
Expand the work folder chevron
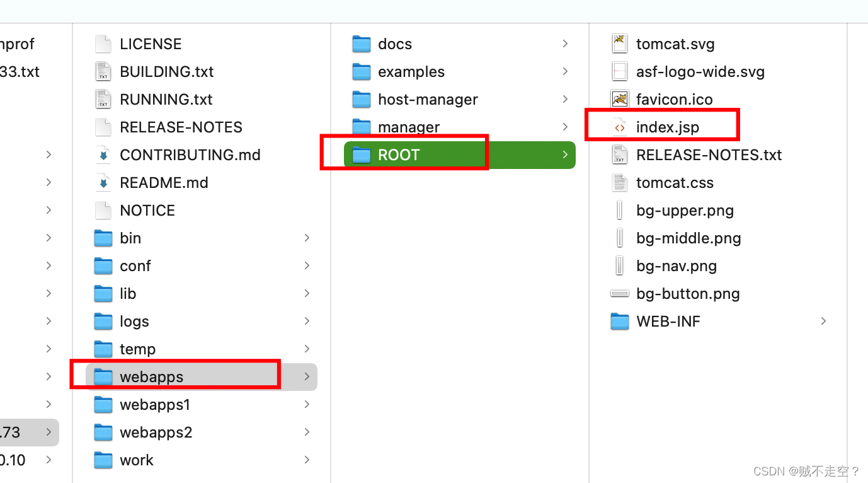point(307,460)
